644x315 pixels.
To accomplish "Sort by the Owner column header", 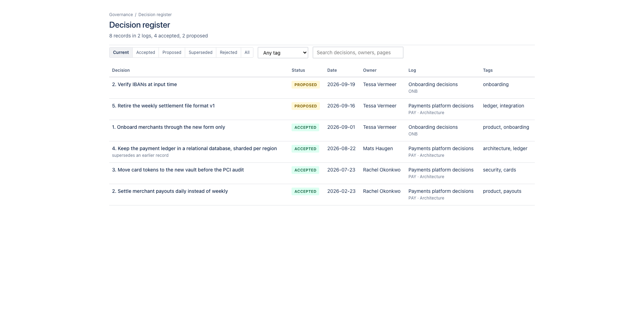I will click(370, 70).
